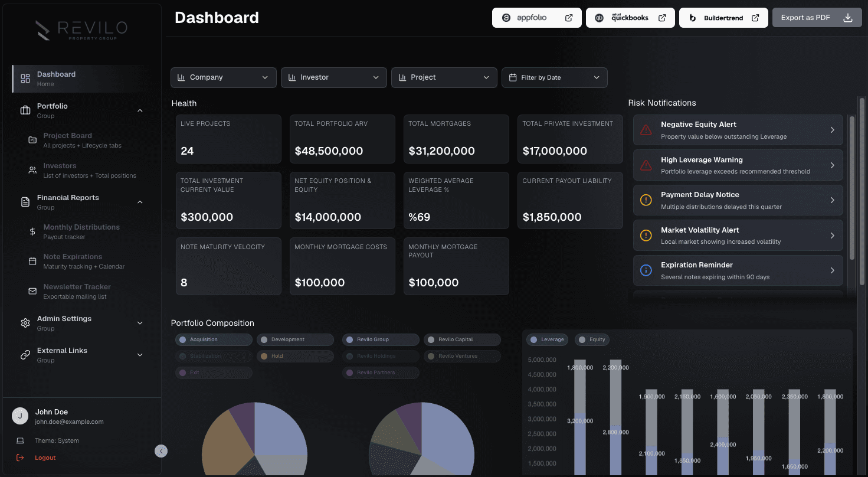Viewport: 868px width, 477px height.
Task: Click the Total Portfolio ARV card
Action: point(342,139)
